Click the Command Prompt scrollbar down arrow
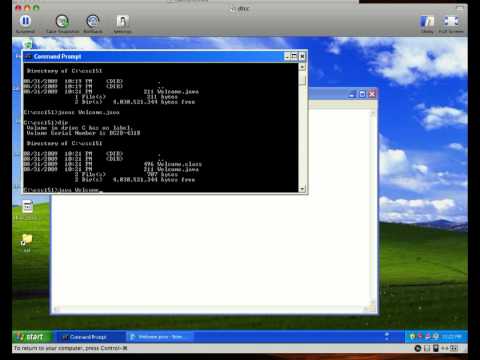This screenshot has width=480, height=360. coord(302,189)
